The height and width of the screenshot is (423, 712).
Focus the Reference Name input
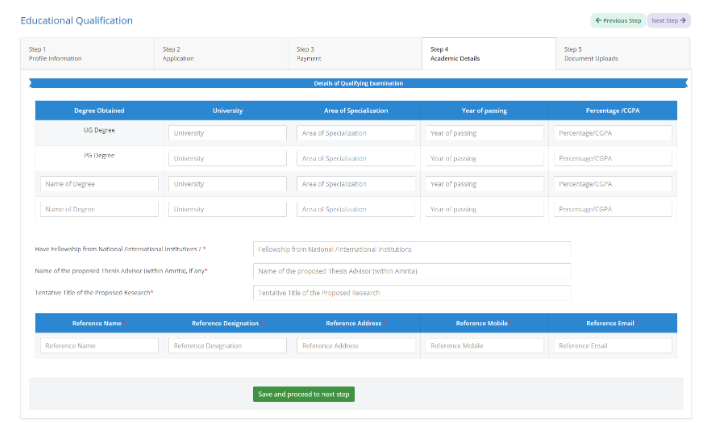99,345
